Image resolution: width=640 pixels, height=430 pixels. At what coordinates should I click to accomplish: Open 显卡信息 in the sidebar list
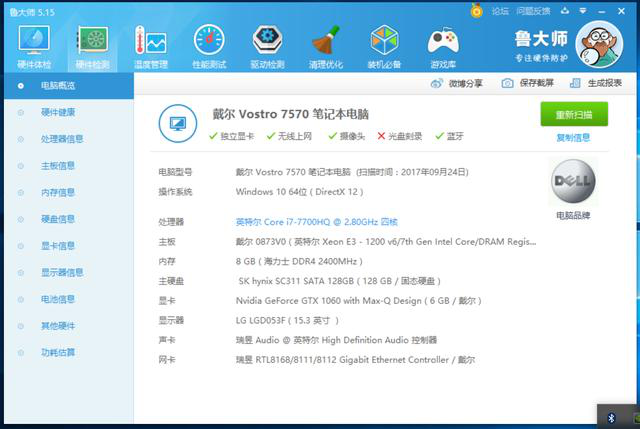coord(58,246)
